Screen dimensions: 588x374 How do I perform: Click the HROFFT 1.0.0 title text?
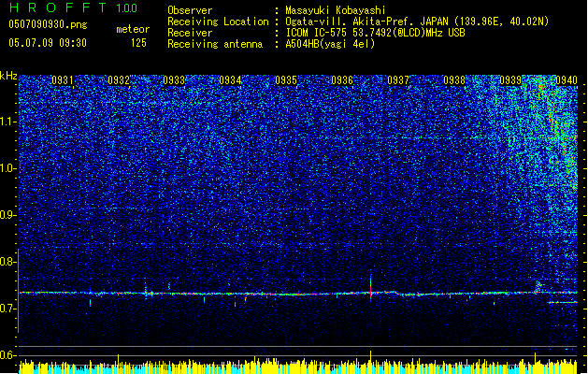point(73,7)
